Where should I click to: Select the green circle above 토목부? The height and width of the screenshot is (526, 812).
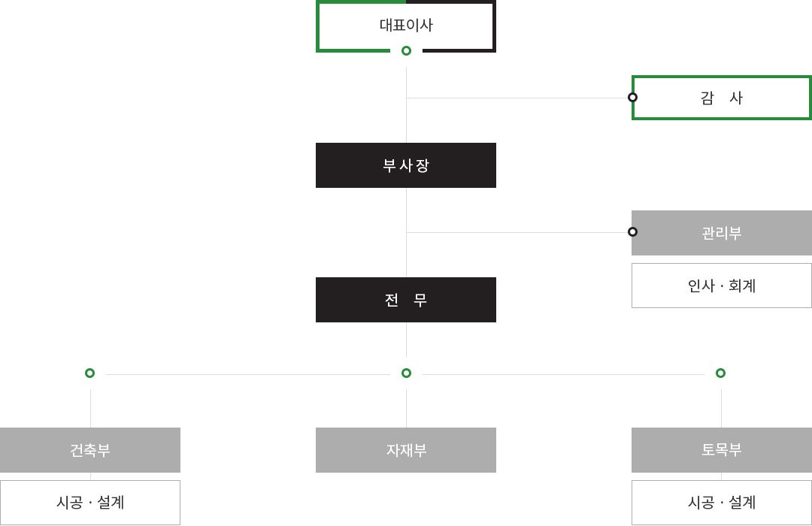pos(720,373)
